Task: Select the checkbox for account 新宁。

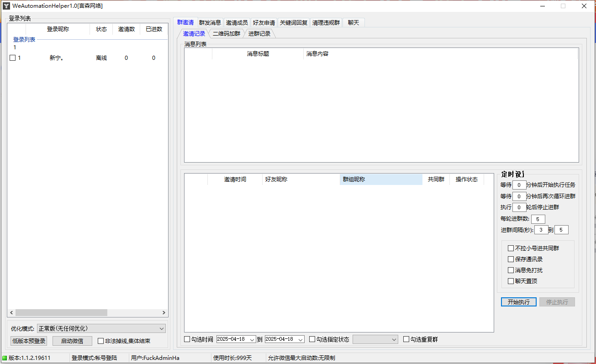Action: (x=13, y=58)
